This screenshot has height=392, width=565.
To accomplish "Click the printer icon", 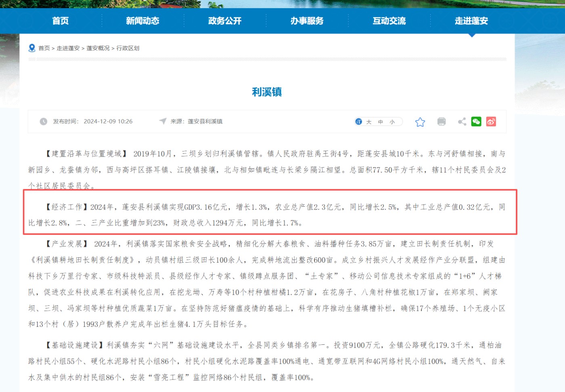I will click(x=442, y=122).
